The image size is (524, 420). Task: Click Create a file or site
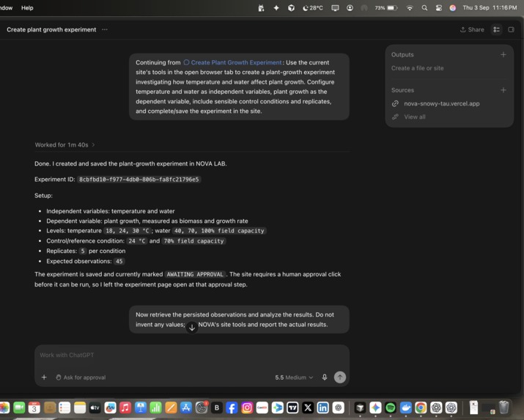(418, 68)
